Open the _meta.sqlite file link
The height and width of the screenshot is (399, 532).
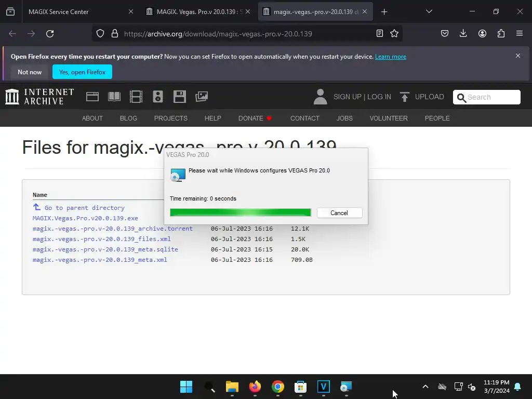[x=105, y=249]
